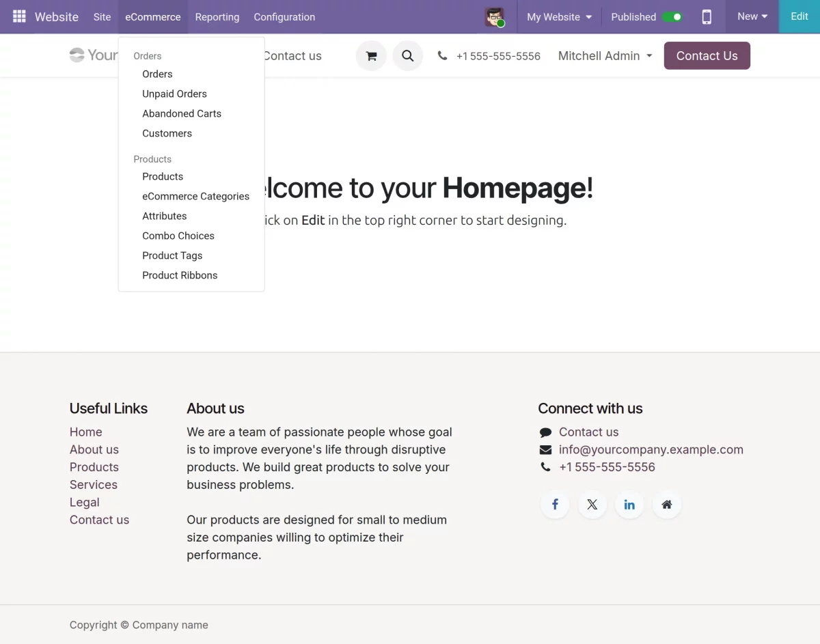Collapse the eCommerce menu
Viewport: 820px width, 644px height.
point(153,17)
